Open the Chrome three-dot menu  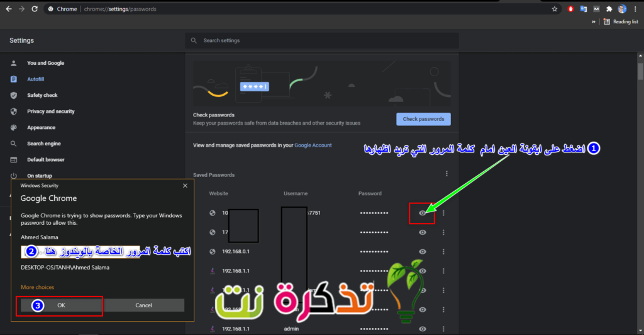(636, 9)
